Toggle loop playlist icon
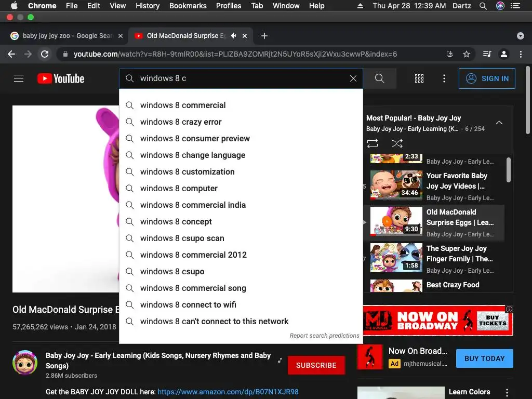The height and width of the screenshot is (399, 532). (373, 143)
